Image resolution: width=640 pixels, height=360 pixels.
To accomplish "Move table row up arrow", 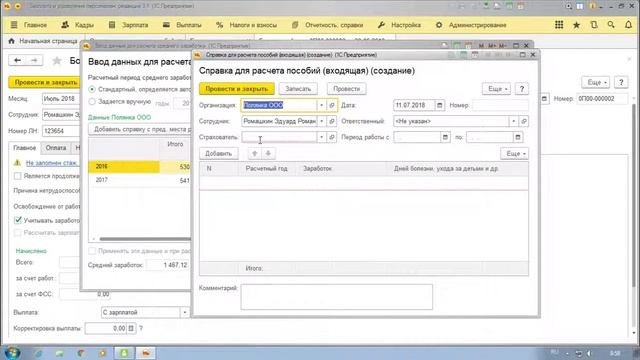I will 255,153.
